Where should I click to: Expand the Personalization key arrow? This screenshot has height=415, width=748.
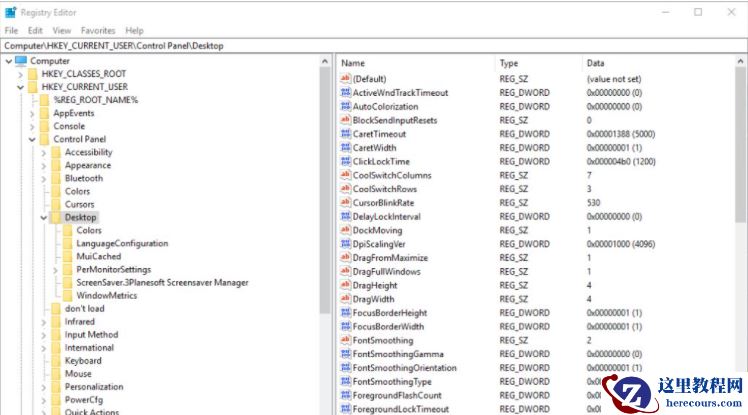click(x=44, y=387)
